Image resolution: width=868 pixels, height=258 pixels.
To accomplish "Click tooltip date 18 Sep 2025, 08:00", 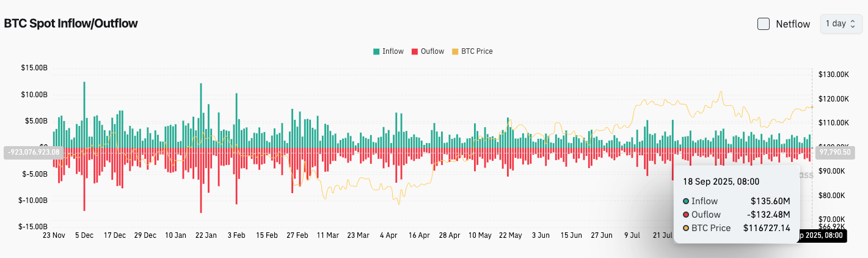I will tap(721, 182).
